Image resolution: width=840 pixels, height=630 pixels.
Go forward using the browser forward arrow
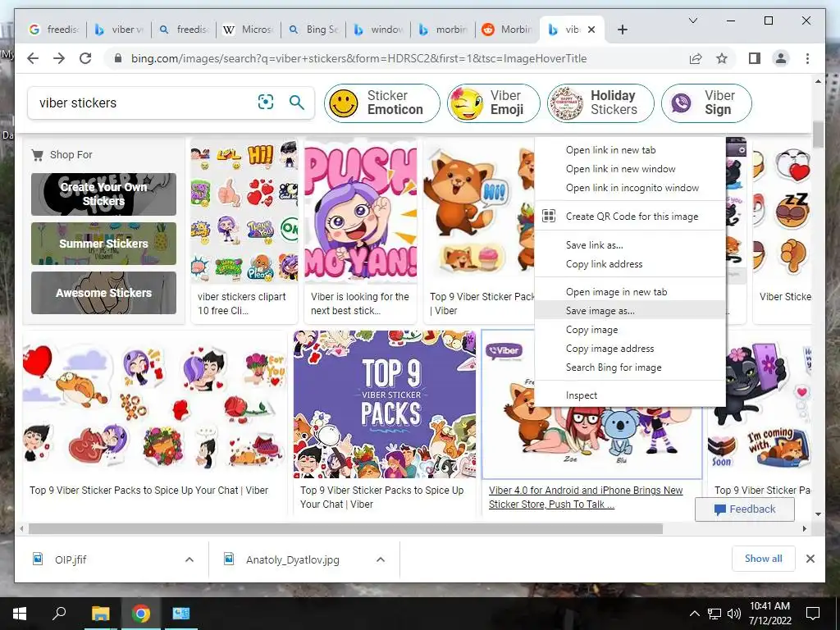pos(59,58)
